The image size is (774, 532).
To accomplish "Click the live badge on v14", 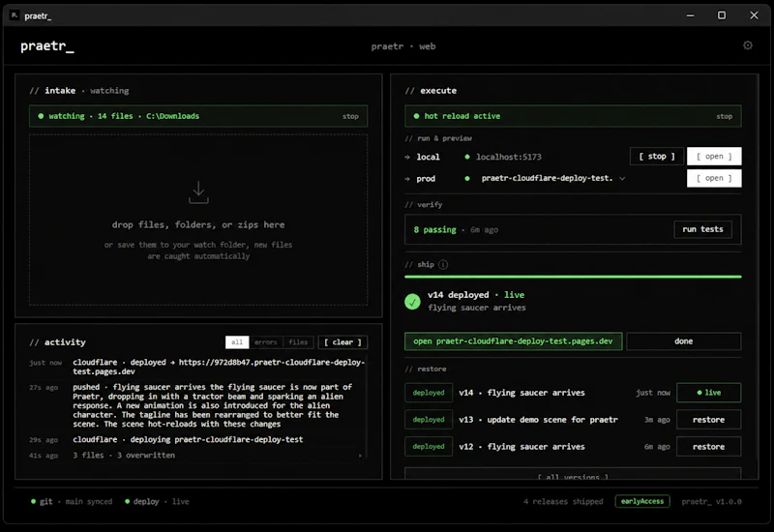I will [x=708, y=393].
